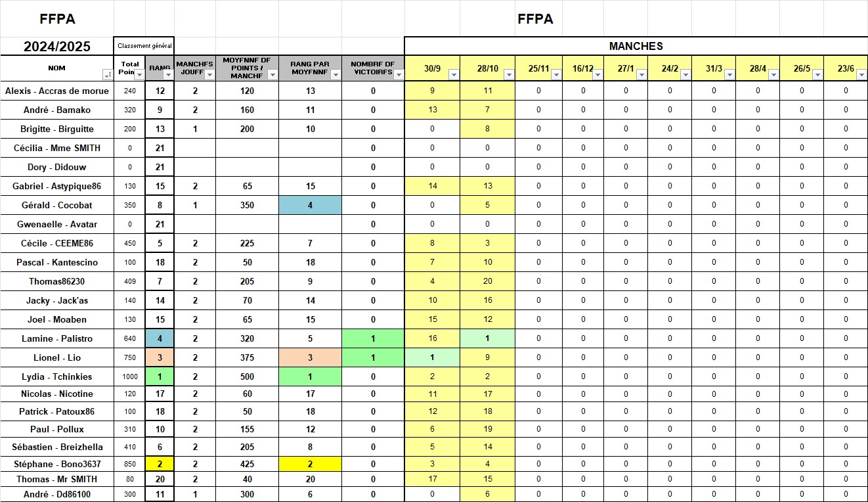Expand the RANG column filter arrow
This screenshot has width=868, height=502.
click(x=167, y=75)
